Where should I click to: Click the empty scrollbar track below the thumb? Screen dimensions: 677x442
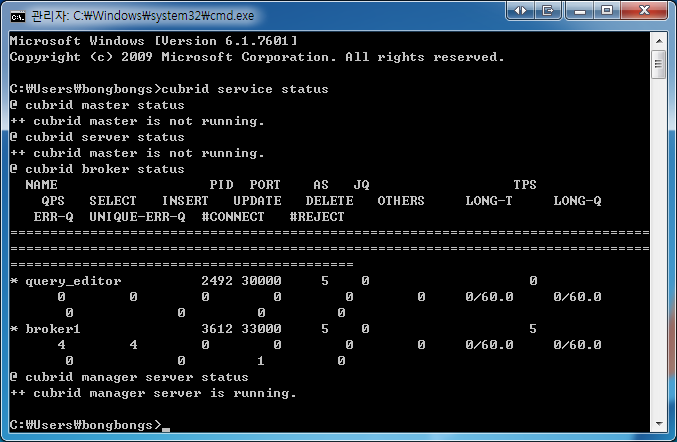[x=658, y=250]
